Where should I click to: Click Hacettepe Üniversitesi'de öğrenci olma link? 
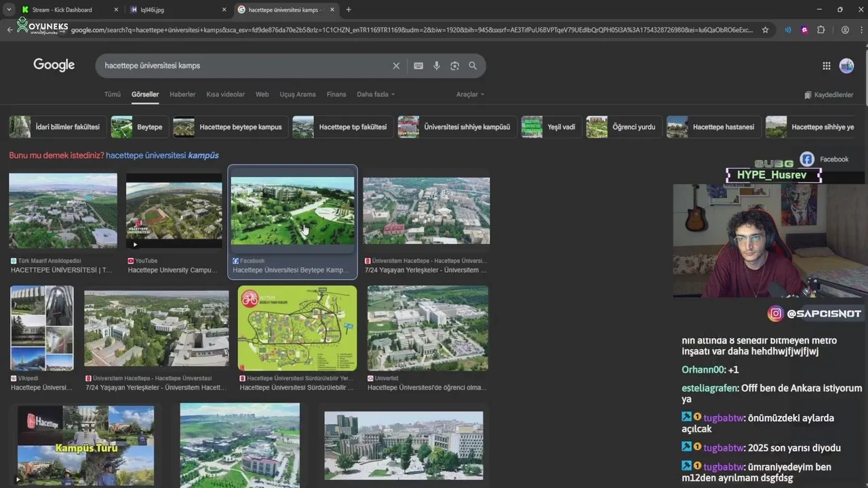click(x=427, y=388)
